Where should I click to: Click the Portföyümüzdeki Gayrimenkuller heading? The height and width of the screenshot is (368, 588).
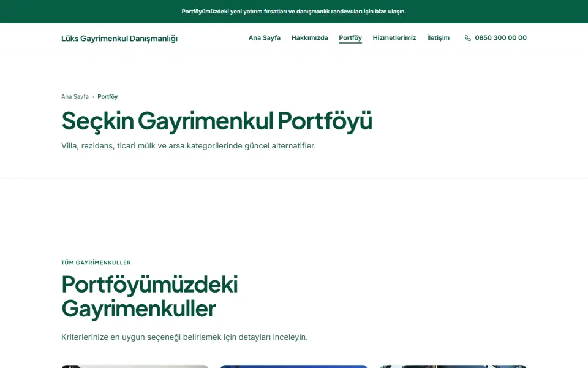pyautogui.click(x=149, y=297)
